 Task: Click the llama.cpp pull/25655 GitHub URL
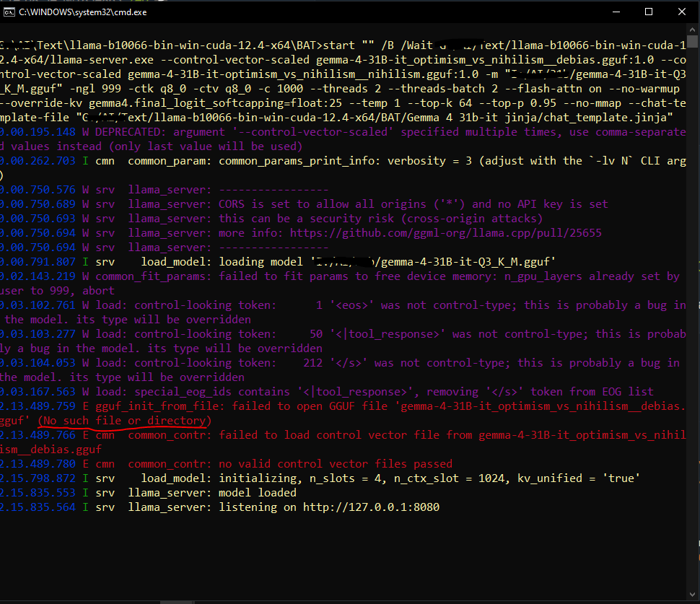point(445,233)
